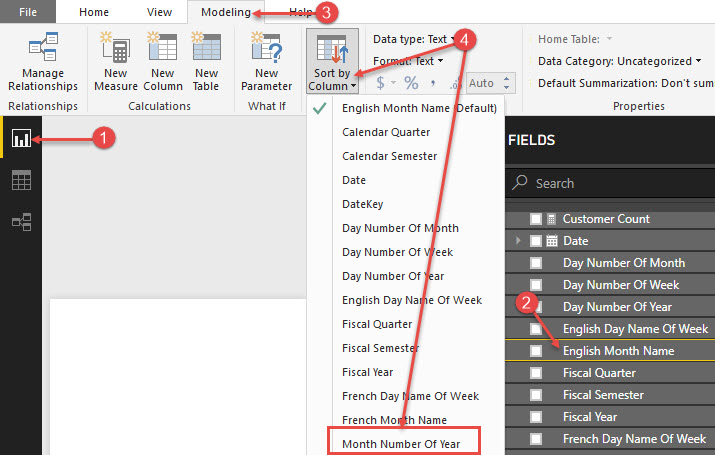Apply thousands separator comma icon
Image resolution: width=715 pixels, height=455 pixels.
point(433,83)
